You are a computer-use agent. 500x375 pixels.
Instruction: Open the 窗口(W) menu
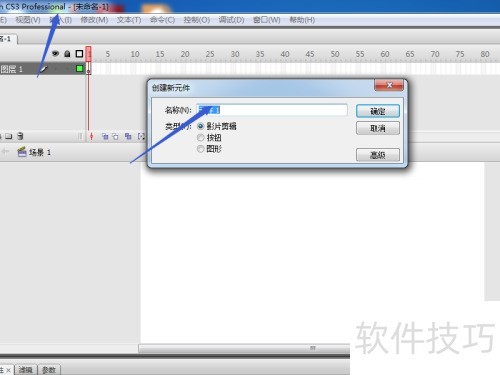coord(267,20)
